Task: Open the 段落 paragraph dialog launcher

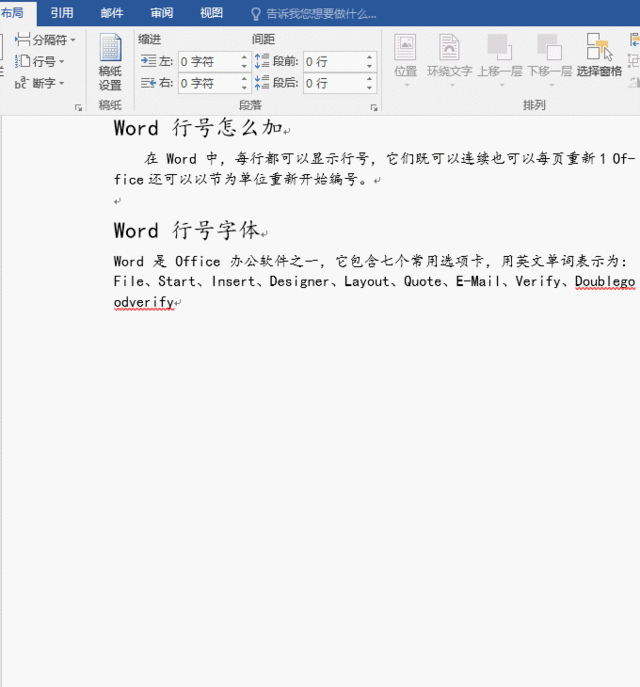Action: [374, 107]
